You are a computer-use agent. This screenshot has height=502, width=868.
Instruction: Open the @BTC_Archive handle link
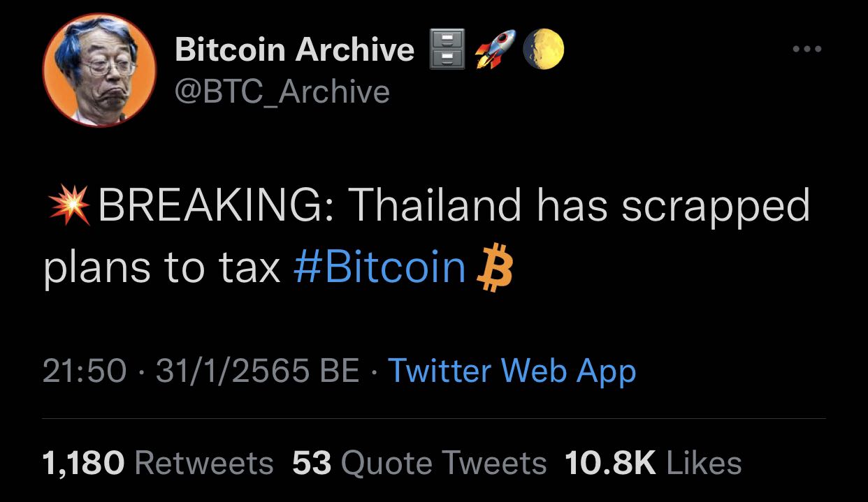click(282, 91)
